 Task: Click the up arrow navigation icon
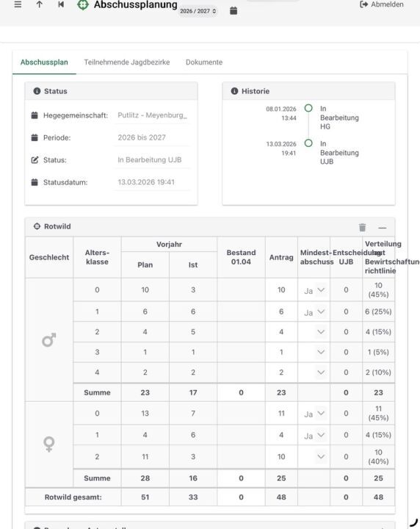point(40,4)
